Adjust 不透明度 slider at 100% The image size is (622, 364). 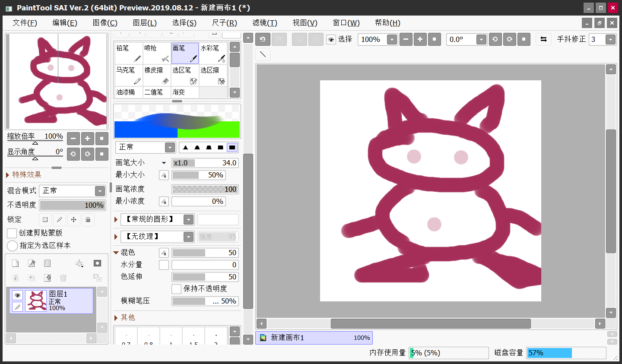pos(73,205)
